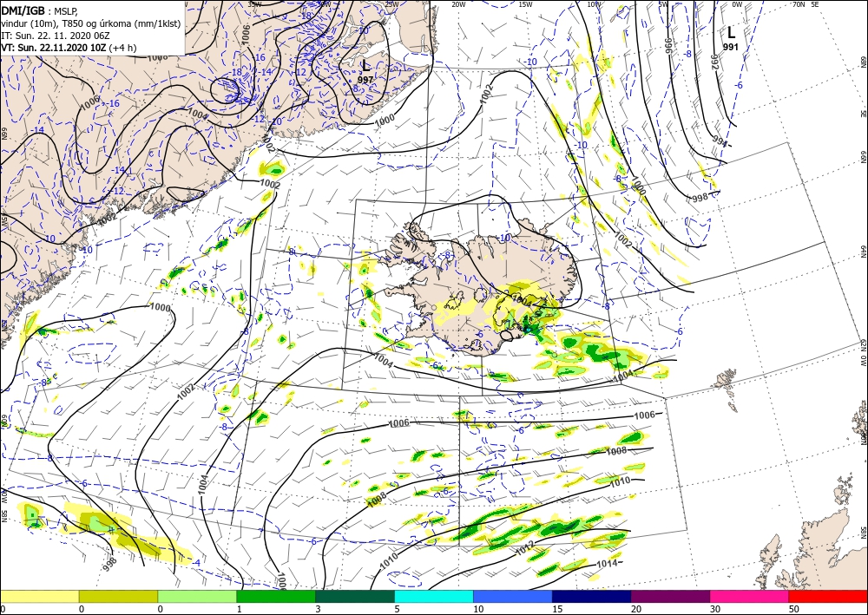The image size is (868, 615).
Task: Select the olive-yellow legend color swatch
Action: [x=118, y=596]
